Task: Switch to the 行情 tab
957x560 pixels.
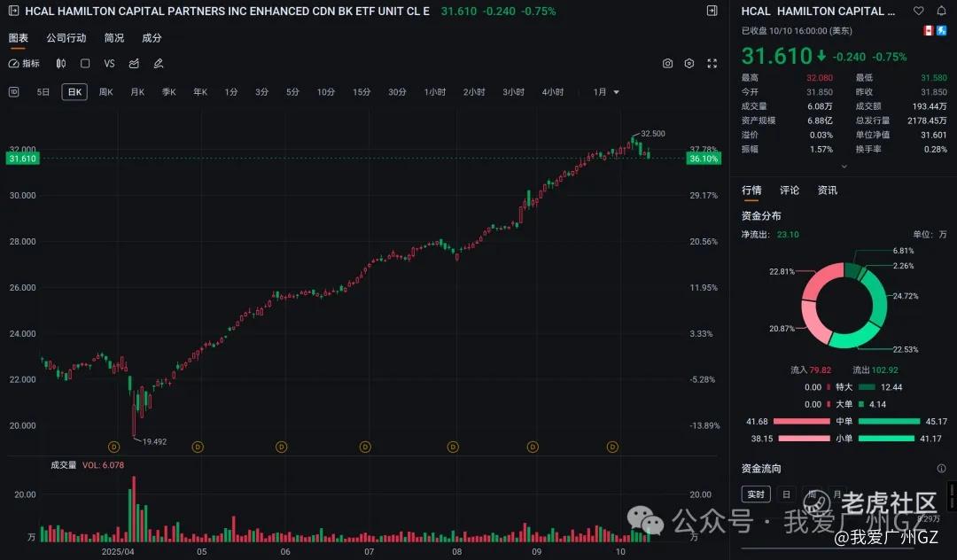Action: pos(751,191)
